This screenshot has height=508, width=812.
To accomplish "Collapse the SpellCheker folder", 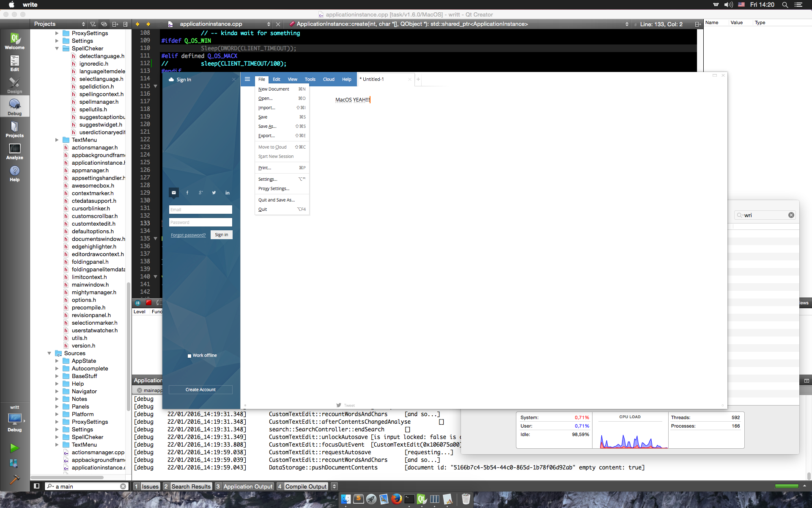I will point(57,48).
